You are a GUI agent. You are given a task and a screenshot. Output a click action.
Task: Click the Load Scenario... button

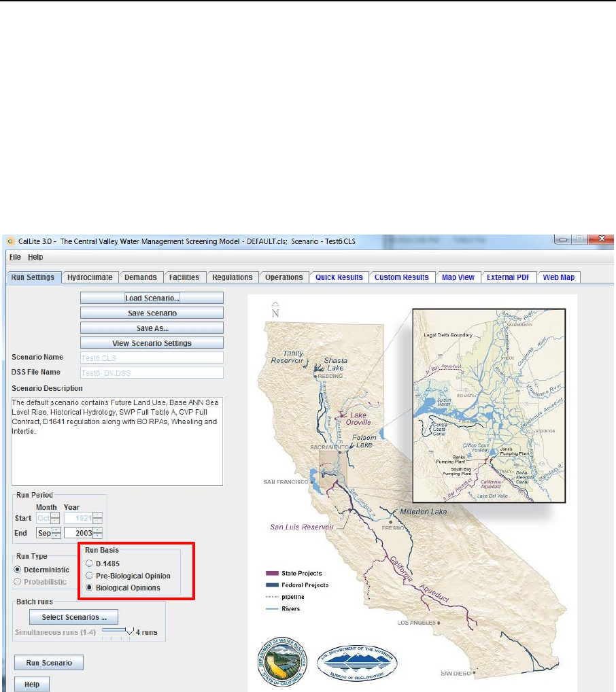coord(152,298)
